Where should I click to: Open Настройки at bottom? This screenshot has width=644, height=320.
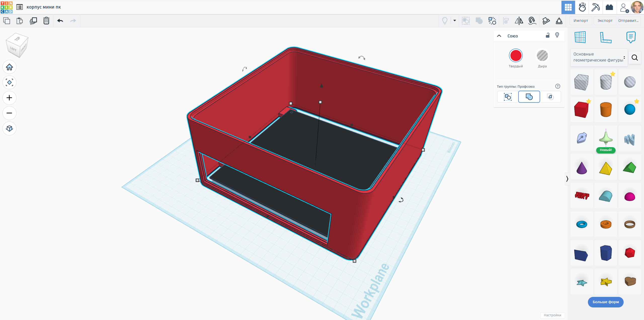(x=552, y=315)
